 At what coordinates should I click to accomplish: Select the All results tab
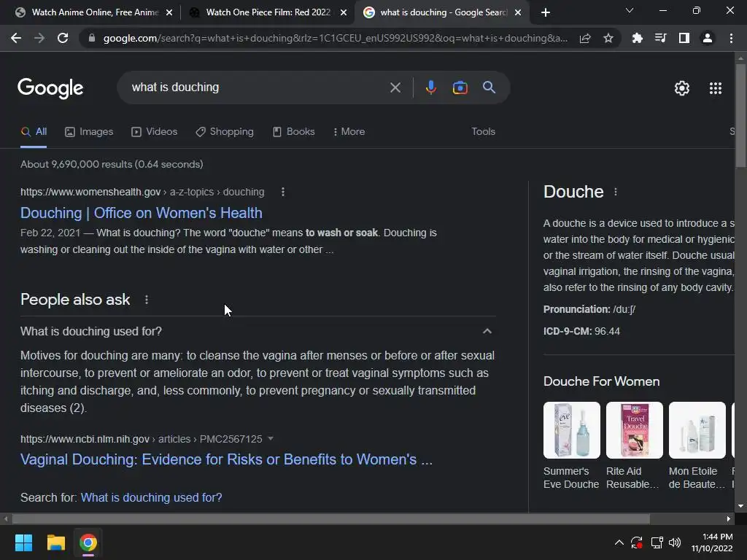point(34,132)
